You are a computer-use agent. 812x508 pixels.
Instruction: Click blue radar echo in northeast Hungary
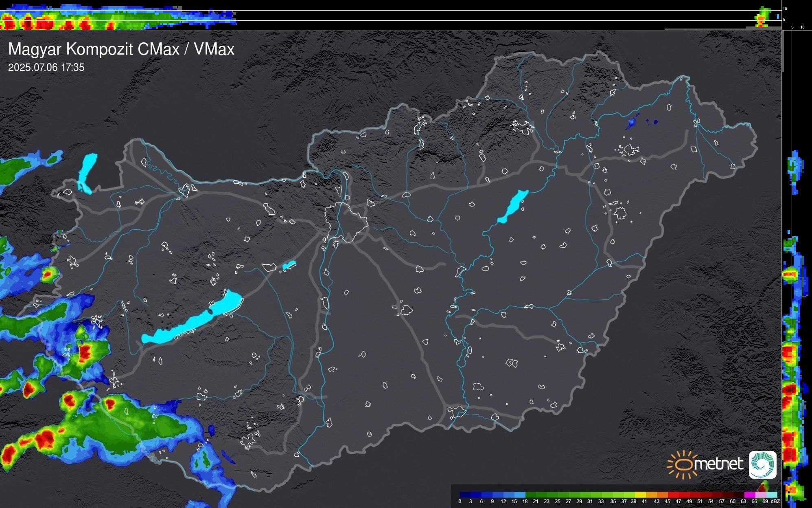coord(631,122)
